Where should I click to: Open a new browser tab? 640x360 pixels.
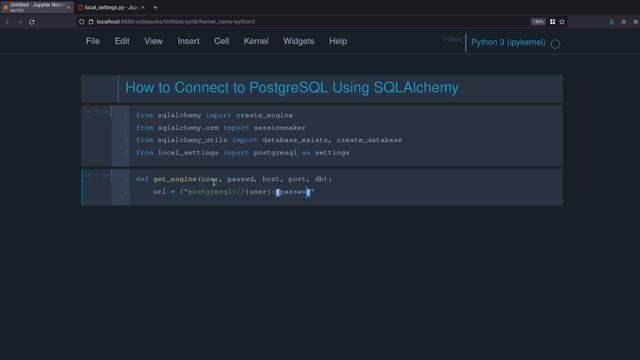(x=155, y=7)
